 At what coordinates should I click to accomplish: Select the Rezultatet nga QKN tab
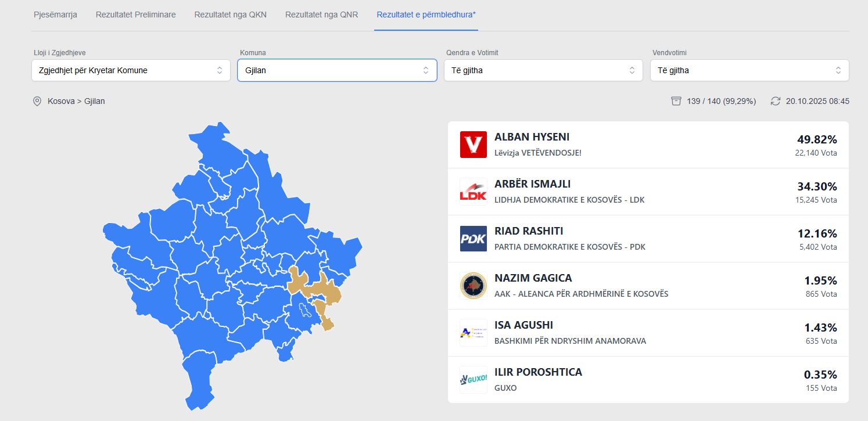tap(230, 15)
